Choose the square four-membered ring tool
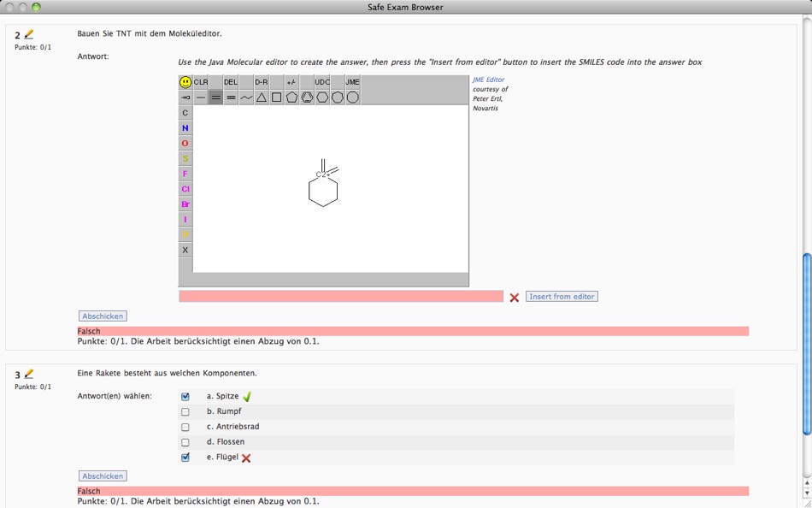The image size is (812, 508). pyautogui.click(x=277, y=97)
